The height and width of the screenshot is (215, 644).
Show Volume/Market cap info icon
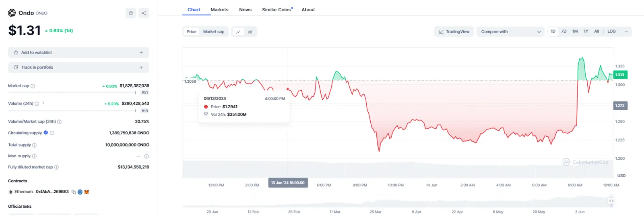coord(60,122)
